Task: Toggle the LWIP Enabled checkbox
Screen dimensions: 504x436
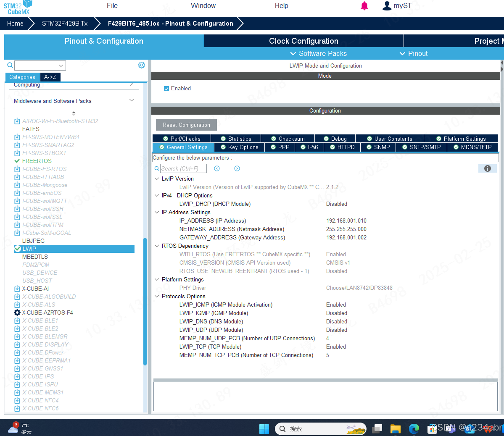Action: 166,89
